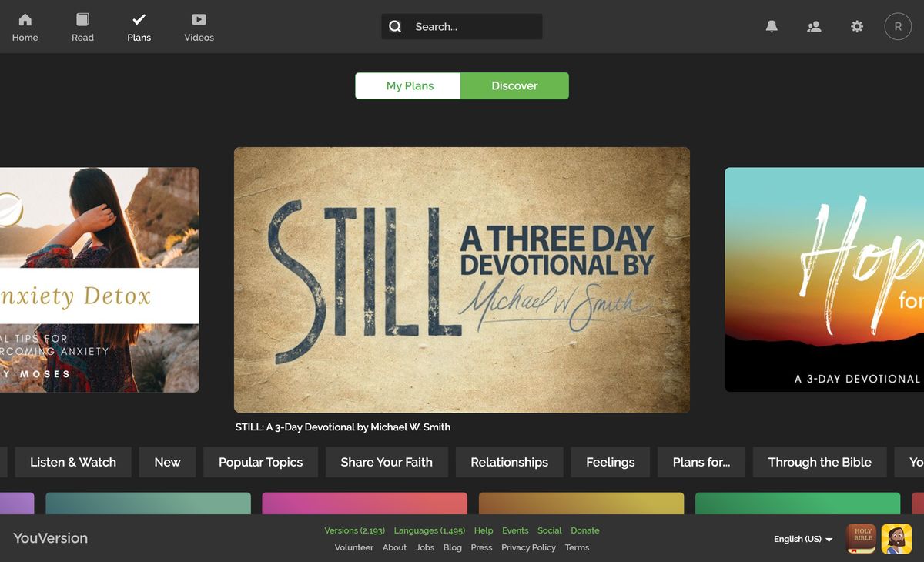Viewport: 924px width, 562px height.
Task: Click the Holy Bible app icon
Action: [860, 538]
